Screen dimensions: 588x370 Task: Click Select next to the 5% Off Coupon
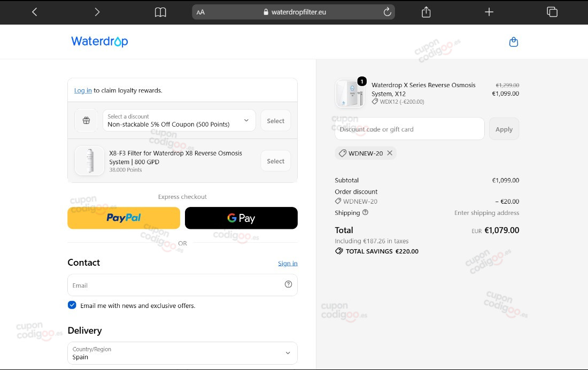[276, 120]
